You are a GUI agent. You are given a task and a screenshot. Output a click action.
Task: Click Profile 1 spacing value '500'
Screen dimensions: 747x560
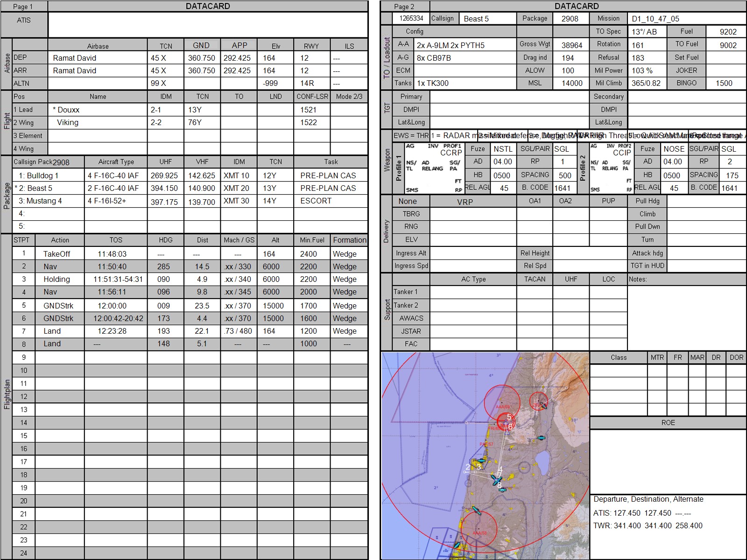point(565,175)
